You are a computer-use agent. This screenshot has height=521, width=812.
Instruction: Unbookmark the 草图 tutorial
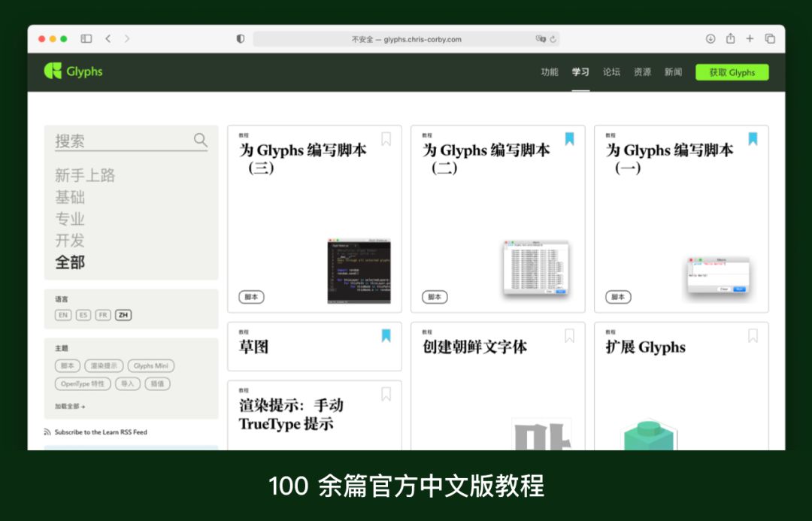(386, 336)
